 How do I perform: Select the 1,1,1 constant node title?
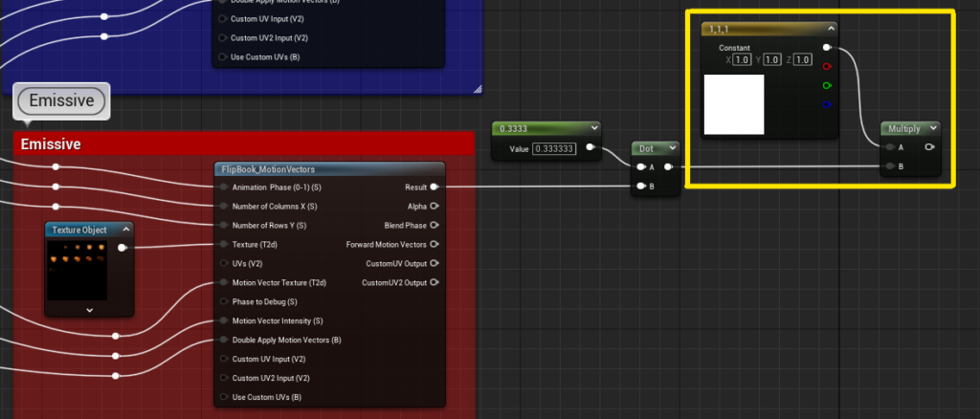[x=718, y=29]
